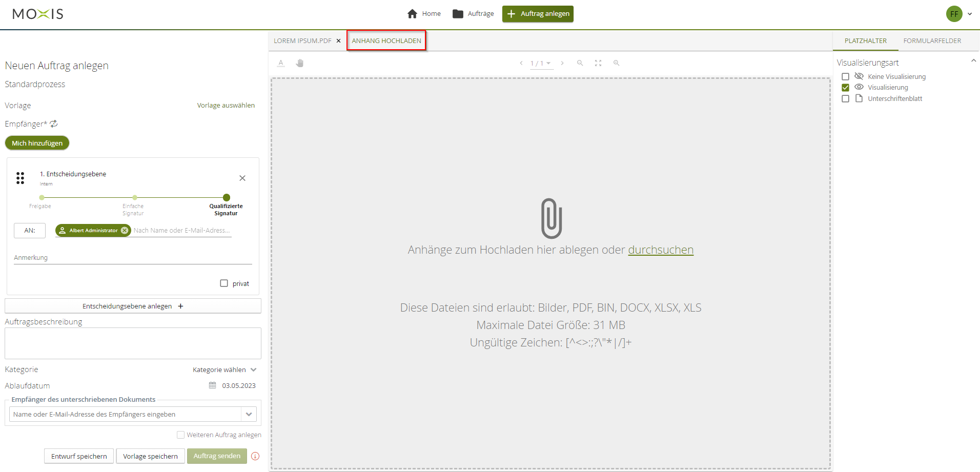
Task: Open the Kategorie wählen dropdown
Action: (224, 370)
